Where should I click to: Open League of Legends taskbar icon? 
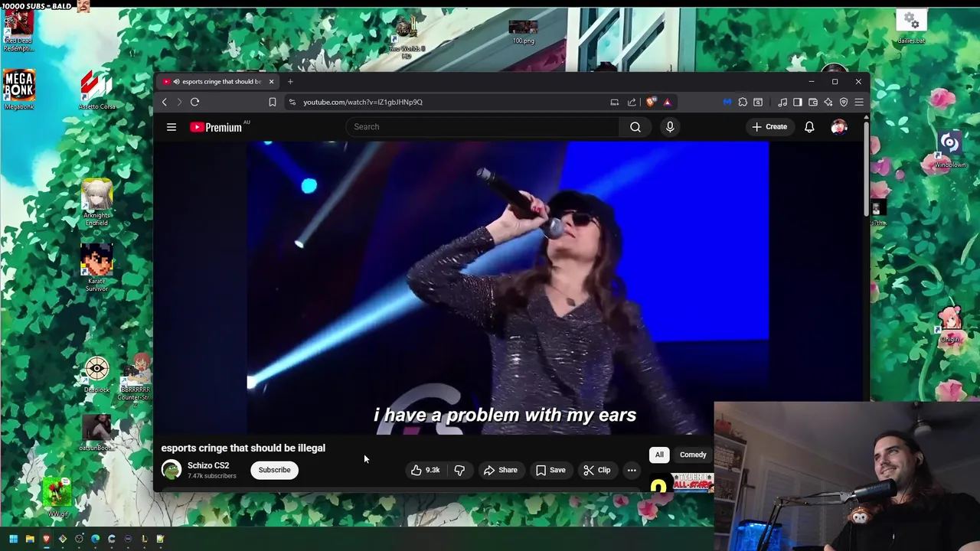pyautogui.click(x=144, y=539)
